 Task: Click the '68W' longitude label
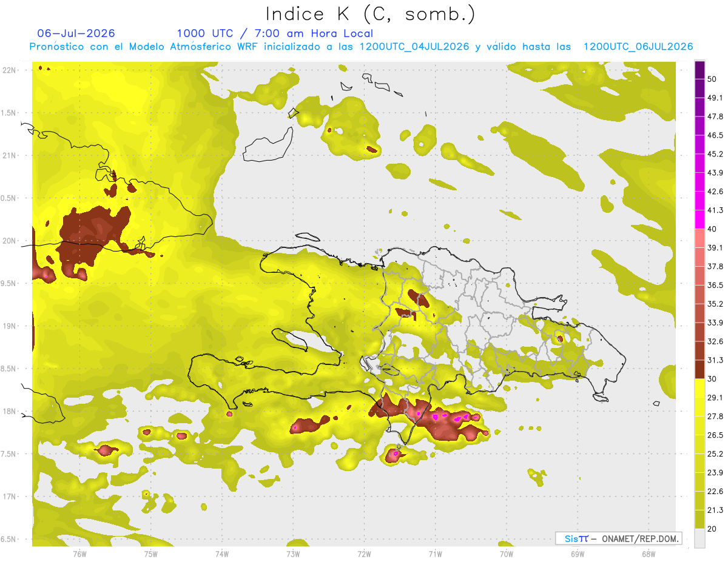click(x=648, y=554)
